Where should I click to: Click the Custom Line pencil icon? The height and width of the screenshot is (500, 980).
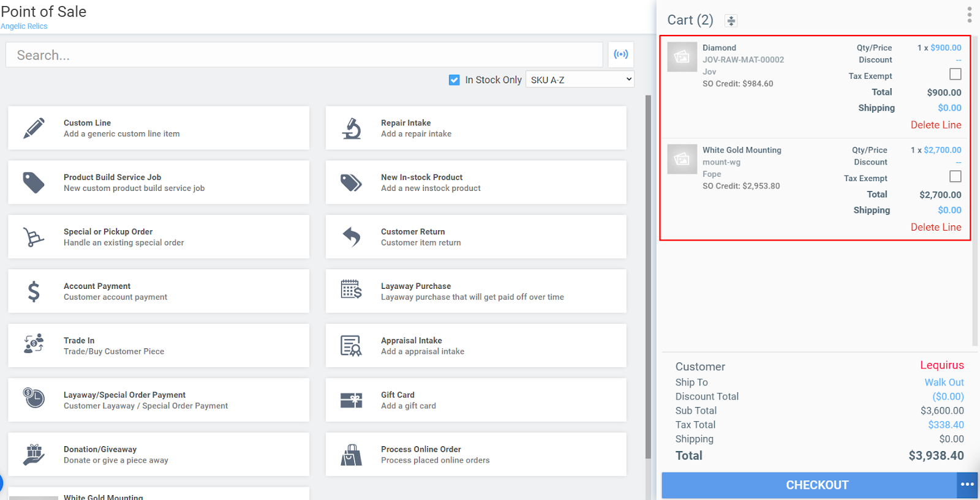coord(34,129)
